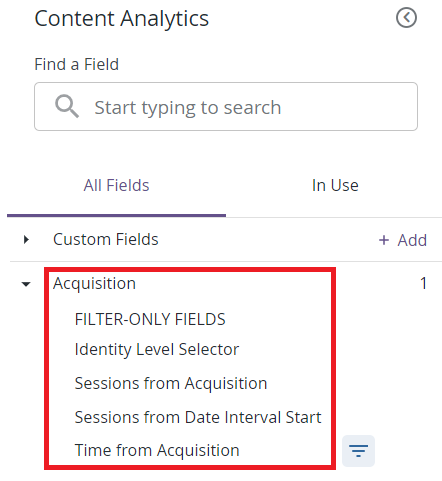Click the filter icon beside Time from Acquisition
The width and height of the screenshot is (442, 481).
pos(358,451)
